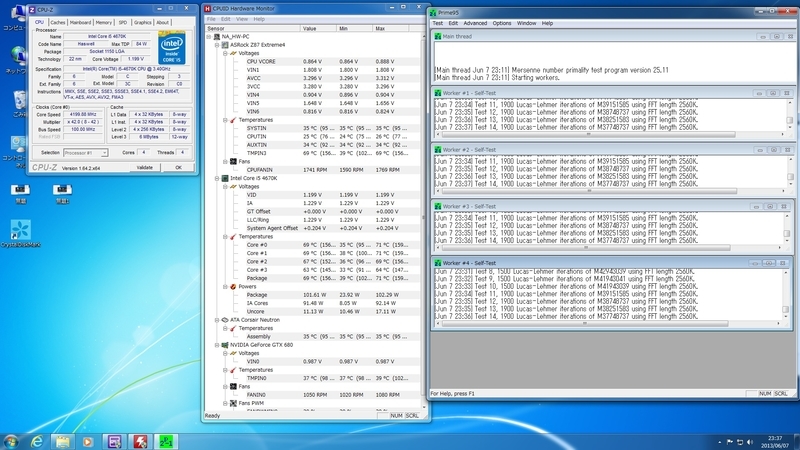Switch to the Mainboard tab in CPU-Z
The image size is (800, 450).
click(x=80, y=22)
